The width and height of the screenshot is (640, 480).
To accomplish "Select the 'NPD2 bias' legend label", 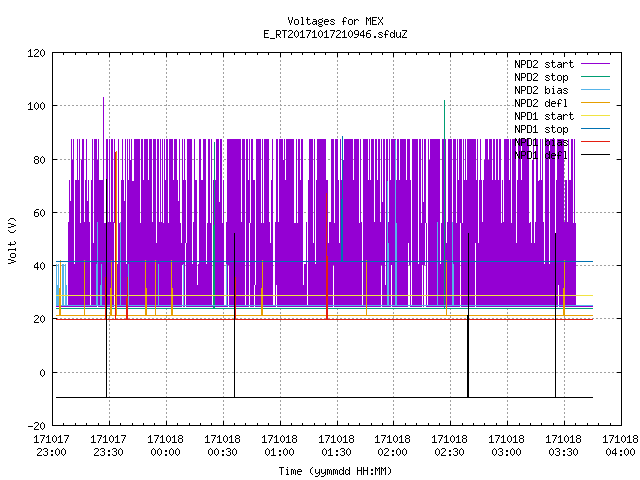I will [x=541, y=90].
